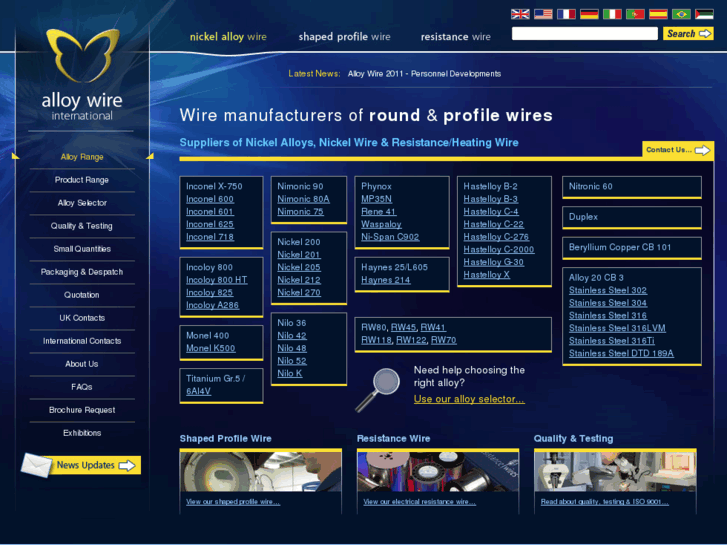The height and width of the screenshot is (545, 727).
Task: Click the Resistance Wire spools thumbnail
Action: pos(438,472)
